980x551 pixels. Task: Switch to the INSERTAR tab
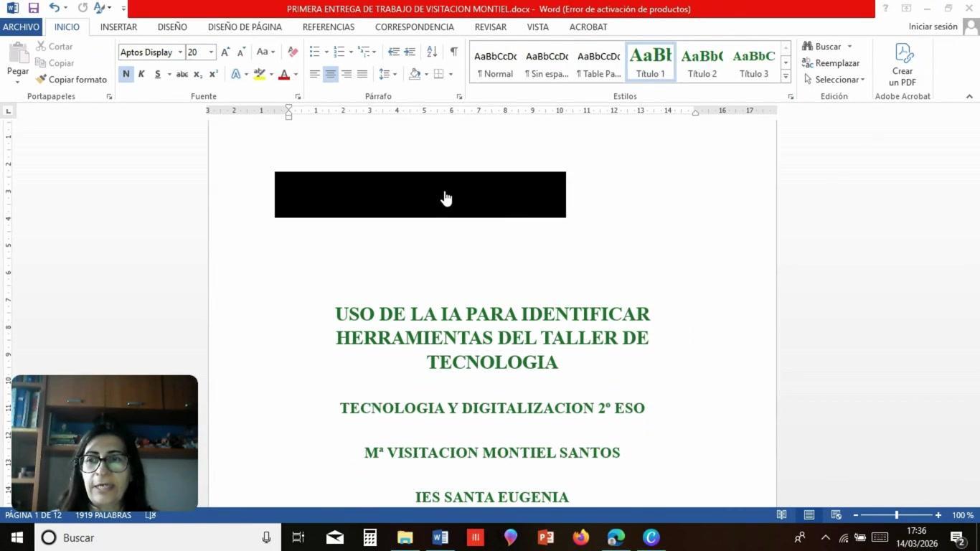[x=119, y=27]
